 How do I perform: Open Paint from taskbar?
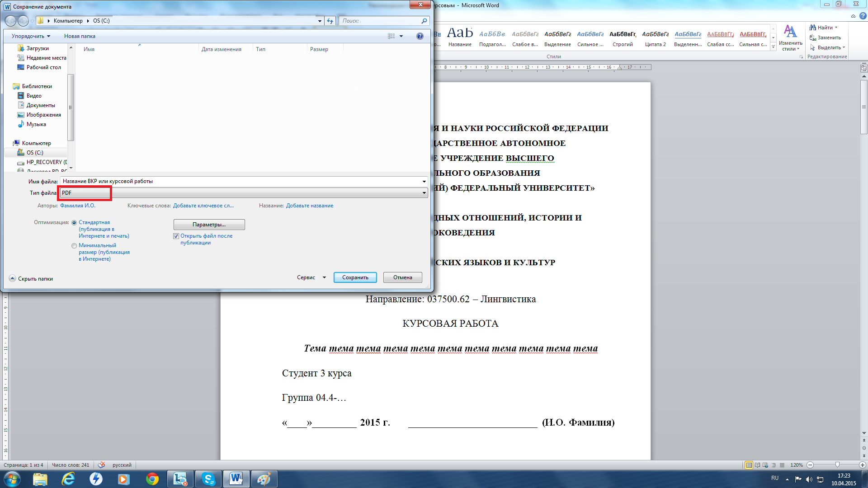coord(264,479)
